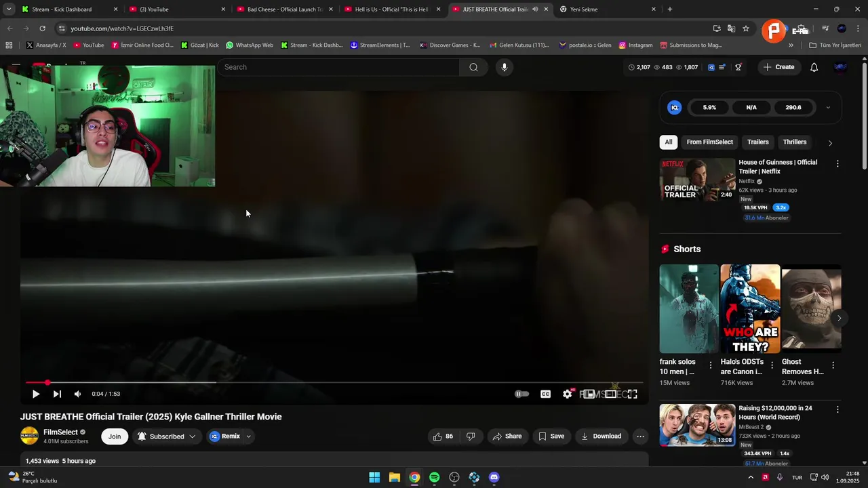Click the IQ Remix button
The image size is (868, 488).
(x=225, y=436)
